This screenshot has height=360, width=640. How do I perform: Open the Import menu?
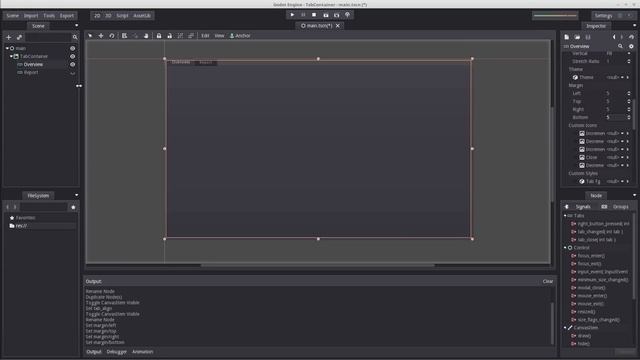[x=31, y=16]
